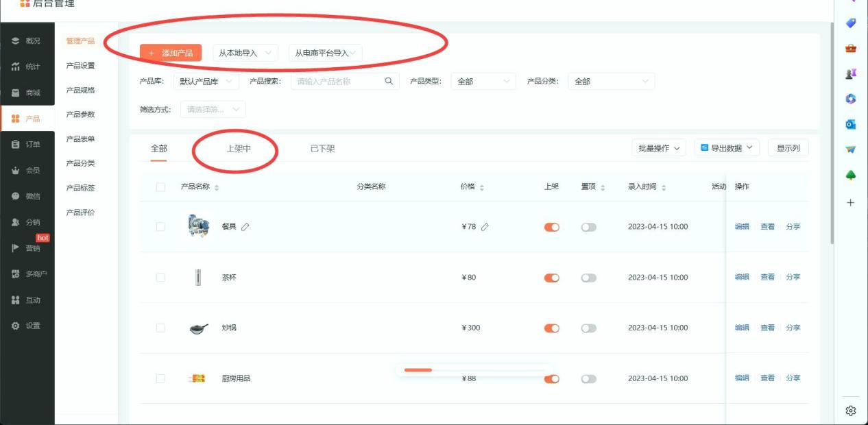Sort by 价格 column sort arrows
The height and width of the screenshot is (425, 868).
pos(481,188)
